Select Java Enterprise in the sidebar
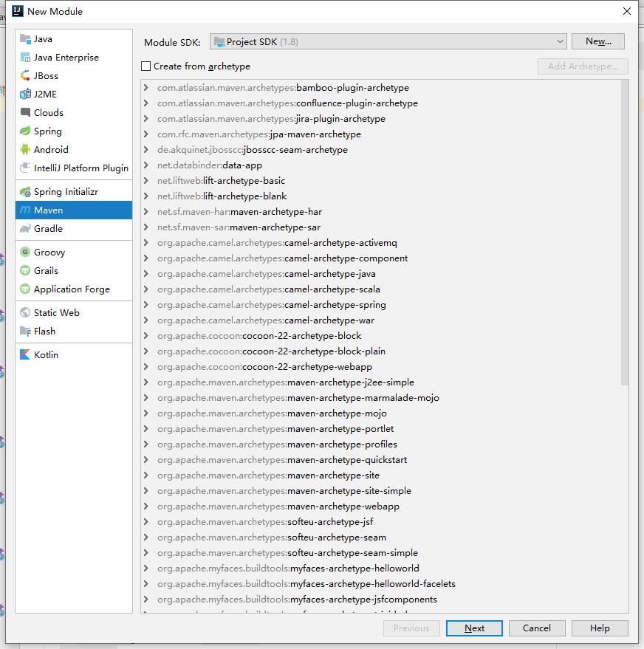Viewport: 644px width, 649px height. point(66,58)
